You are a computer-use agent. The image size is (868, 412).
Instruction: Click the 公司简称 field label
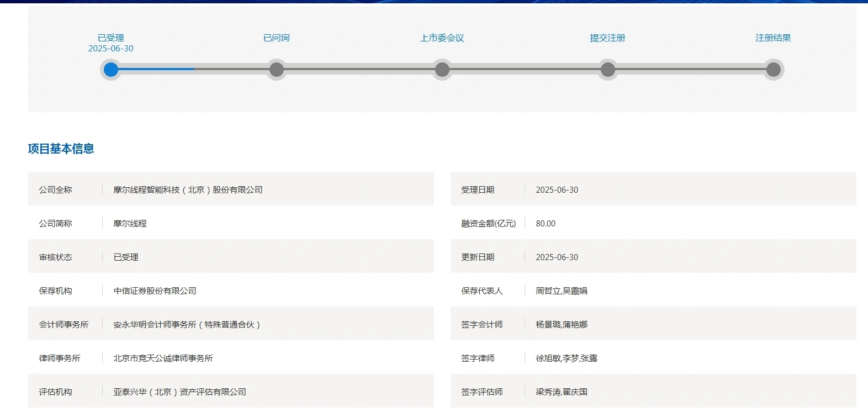[56, 223]
